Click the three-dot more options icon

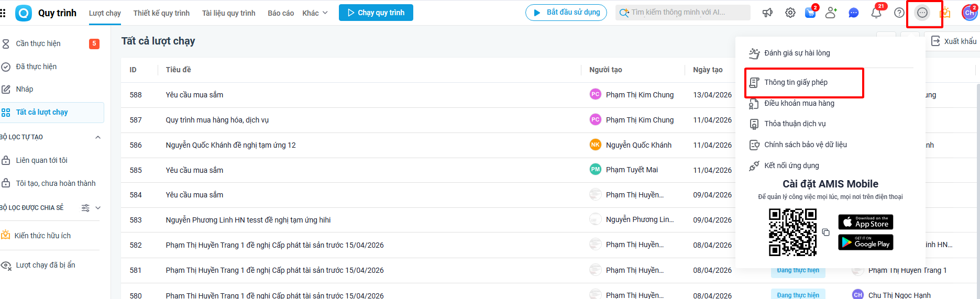[922, 13]
